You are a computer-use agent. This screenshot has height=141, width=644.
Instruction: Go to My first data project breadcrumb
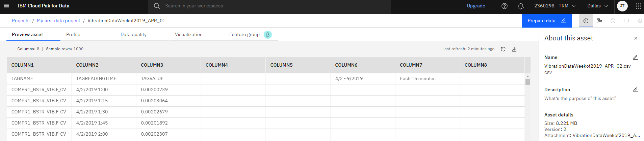(x=58, y=21)
